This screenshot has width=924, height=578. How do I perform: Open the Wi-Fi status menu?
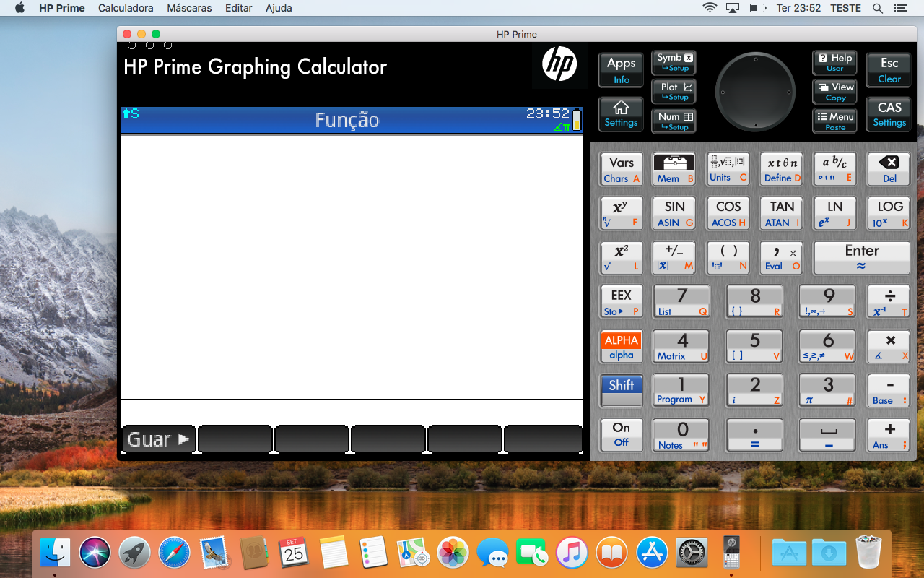pos(710,8)
